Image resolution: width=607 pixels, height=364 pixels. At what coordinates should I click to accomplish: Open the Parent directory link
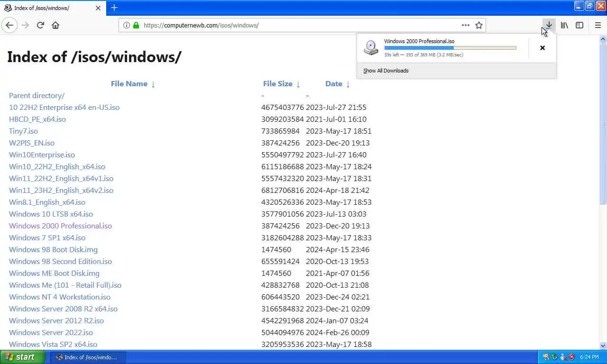(37, 95)
